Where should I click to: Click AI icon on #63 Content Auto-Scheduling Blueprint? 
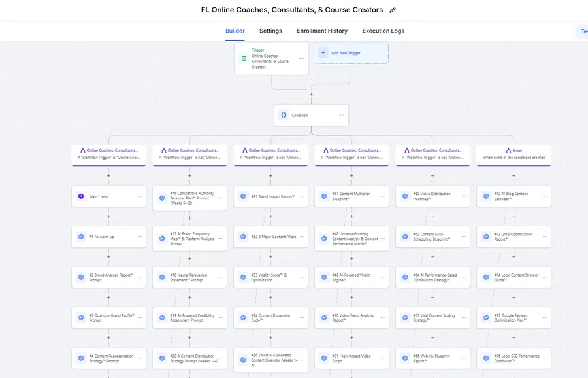[405, 237]
